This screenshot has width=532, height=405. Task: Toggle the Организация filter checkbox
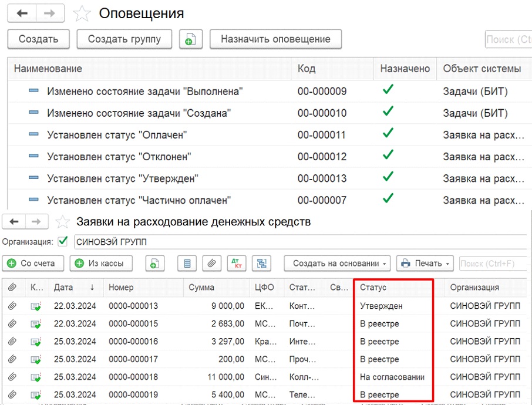point(63,241)
